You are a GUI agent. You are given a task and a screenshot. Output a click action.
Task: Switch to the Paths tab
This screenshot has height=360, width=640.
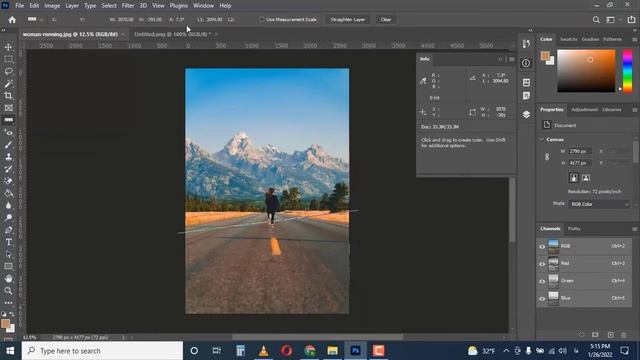coord(574,229)
